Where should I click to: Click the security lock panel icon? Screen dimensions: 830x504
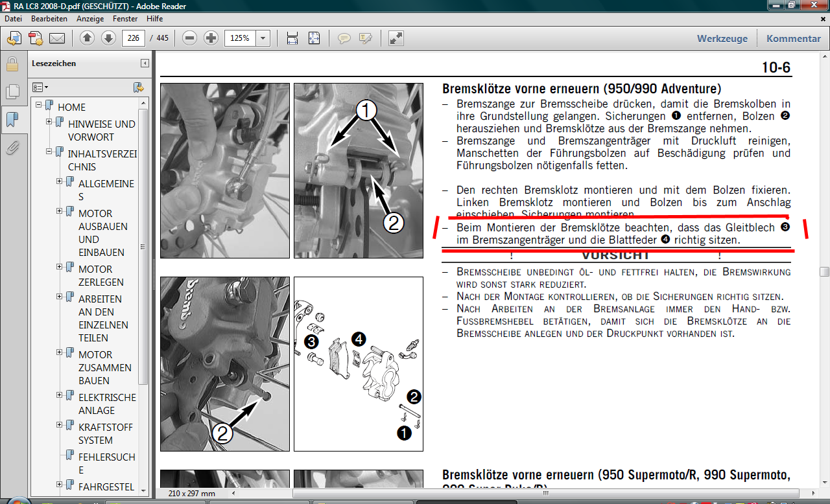12,64
